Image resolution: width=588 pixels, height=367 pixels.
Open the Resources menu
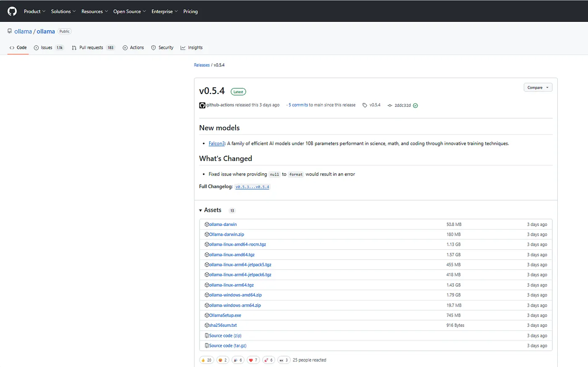pyautogui.click(x=94, y=11)
